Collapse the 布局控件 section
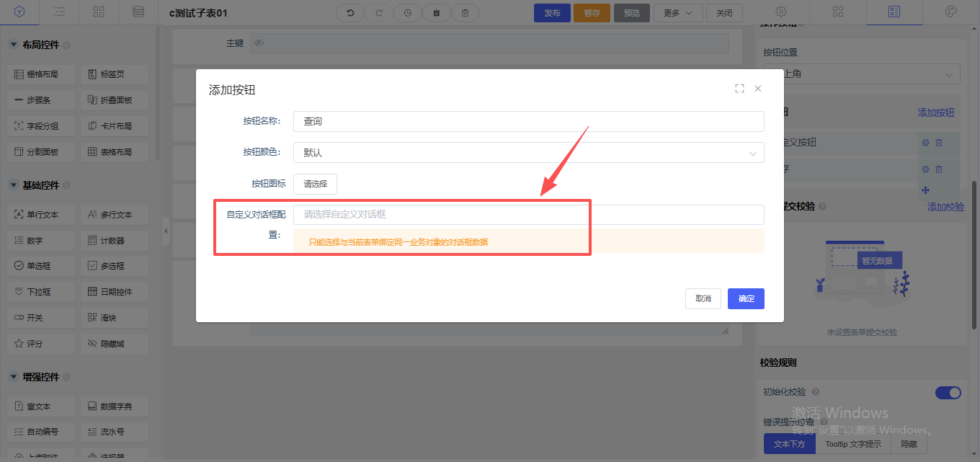This screenshot has width=980, height=462. point(14,45)
